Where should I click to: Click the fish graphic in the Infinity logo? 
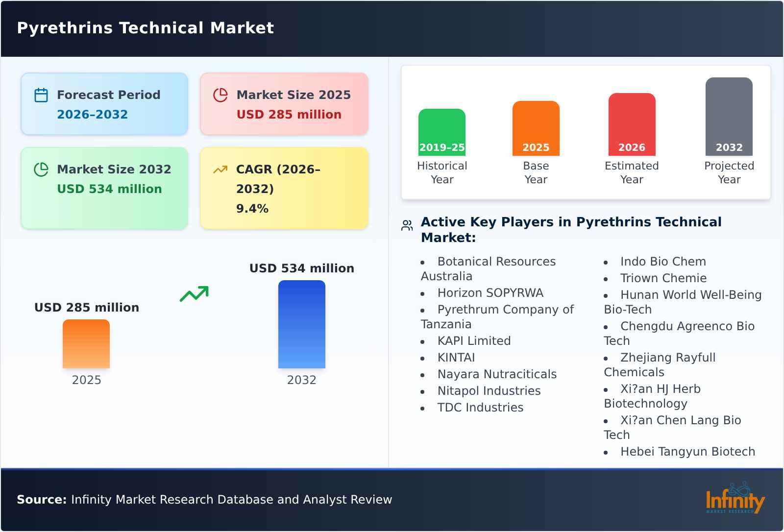pos(740,489)
